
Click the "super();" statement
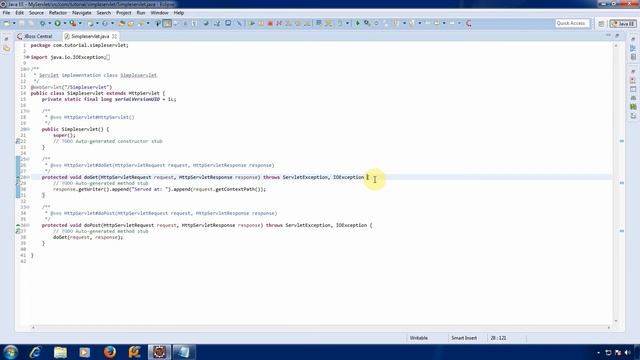64,135
